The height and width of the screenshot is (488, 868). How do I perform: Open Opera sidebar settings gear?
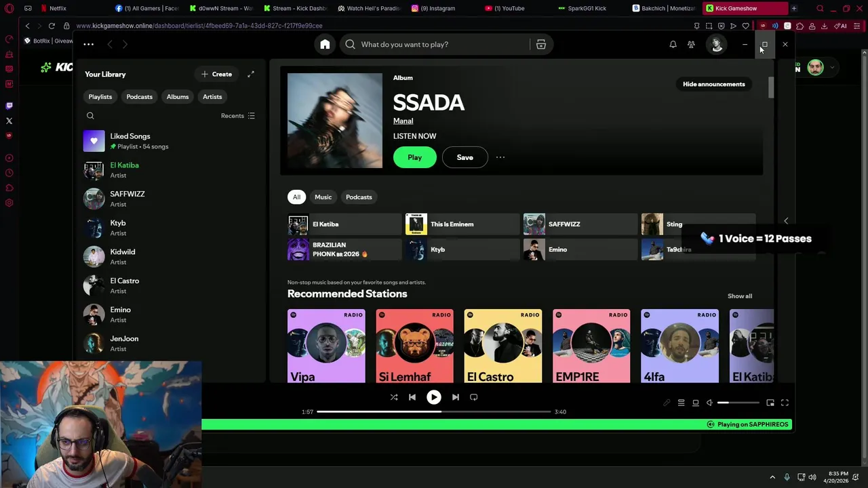point(9,203)
